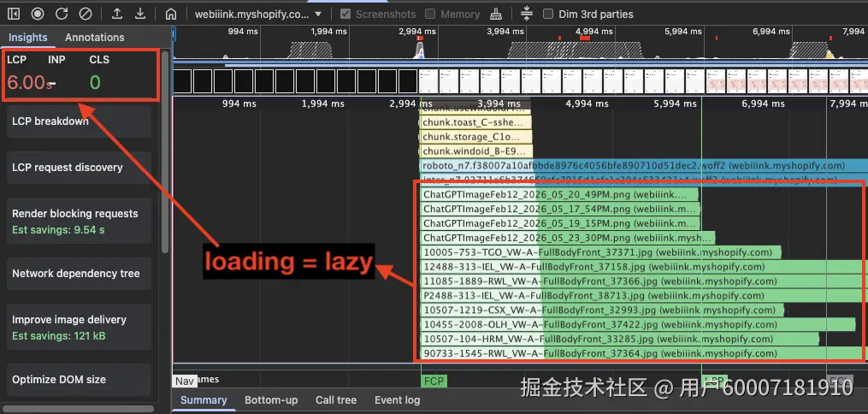Click the download trace icon
This screenshot has height=414, width=868.
[x=140, y=14]
